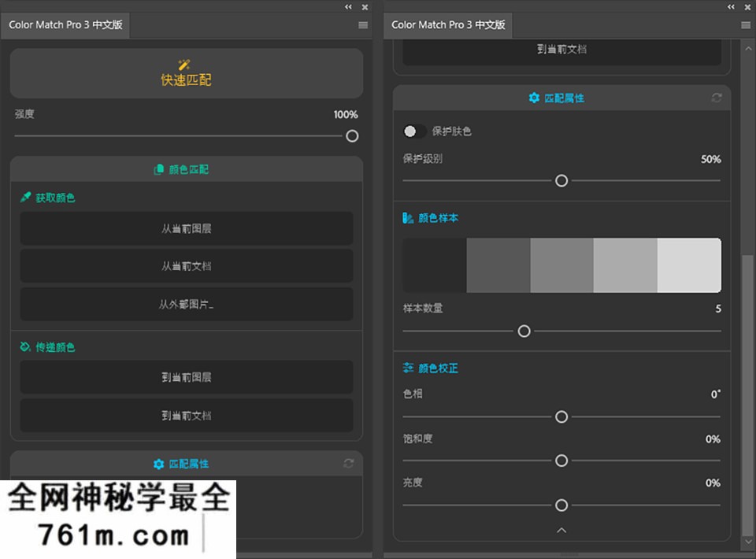Select the fourth light gray swatch
The image size is (756, 559).
(x=625, y=265)
